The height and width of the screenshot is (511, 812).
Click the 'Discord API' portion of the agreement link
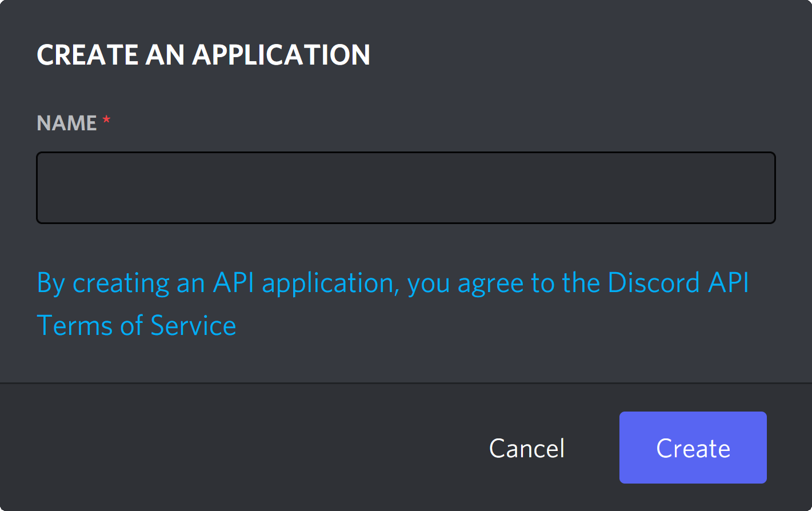pos(680,282)
